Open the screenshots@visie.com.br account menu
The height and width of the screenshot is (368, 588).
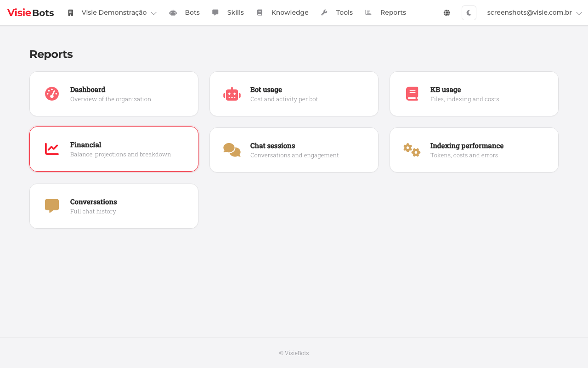tap(529, 13)
